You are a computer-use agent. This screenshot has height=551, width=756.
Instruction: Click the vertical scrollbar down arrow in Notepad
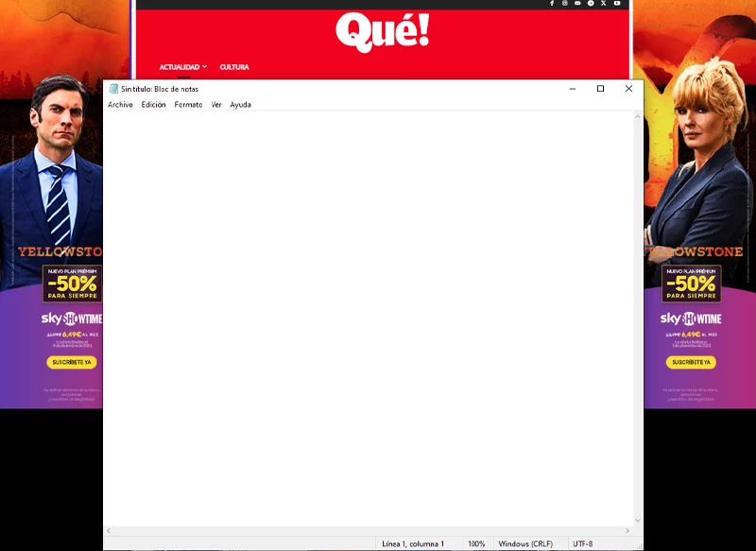[637, 520]
